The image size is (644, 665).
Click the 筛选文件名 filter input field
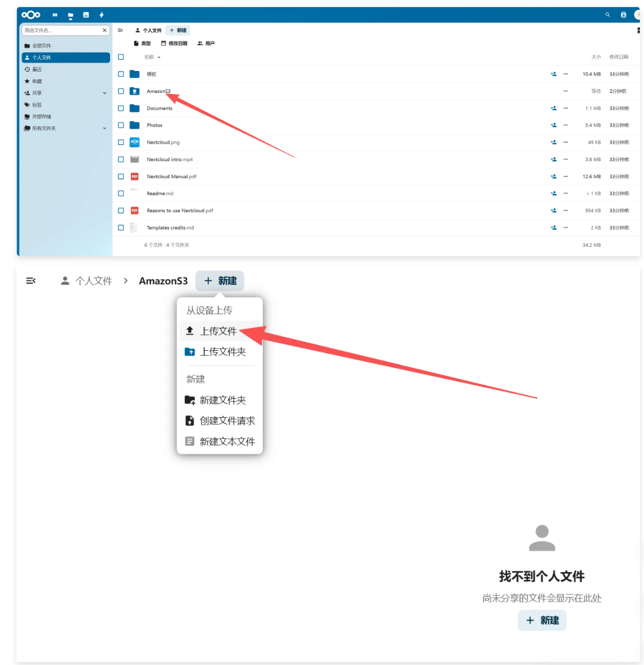coord(62,30)
